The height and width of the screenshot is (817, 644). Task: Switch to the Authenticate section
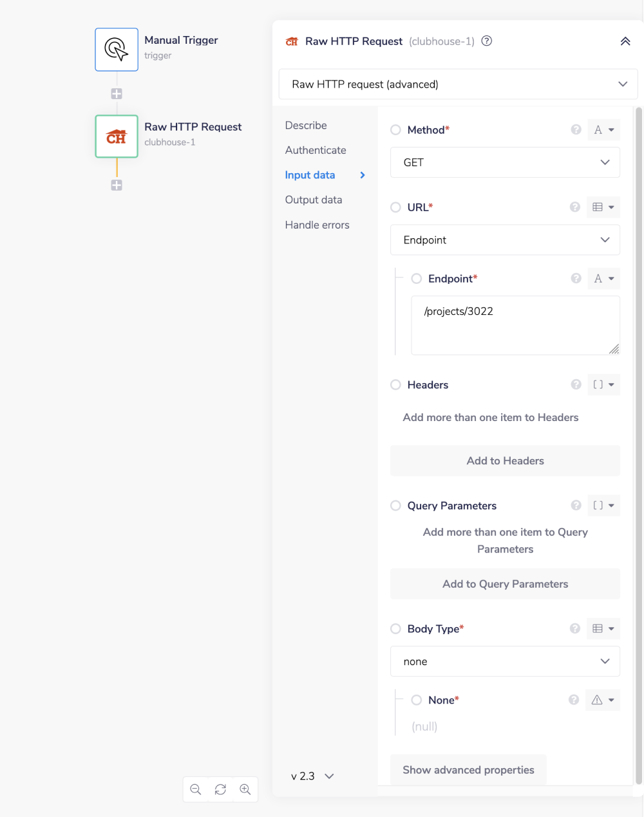pyautogui.click(x=316, y=150)
